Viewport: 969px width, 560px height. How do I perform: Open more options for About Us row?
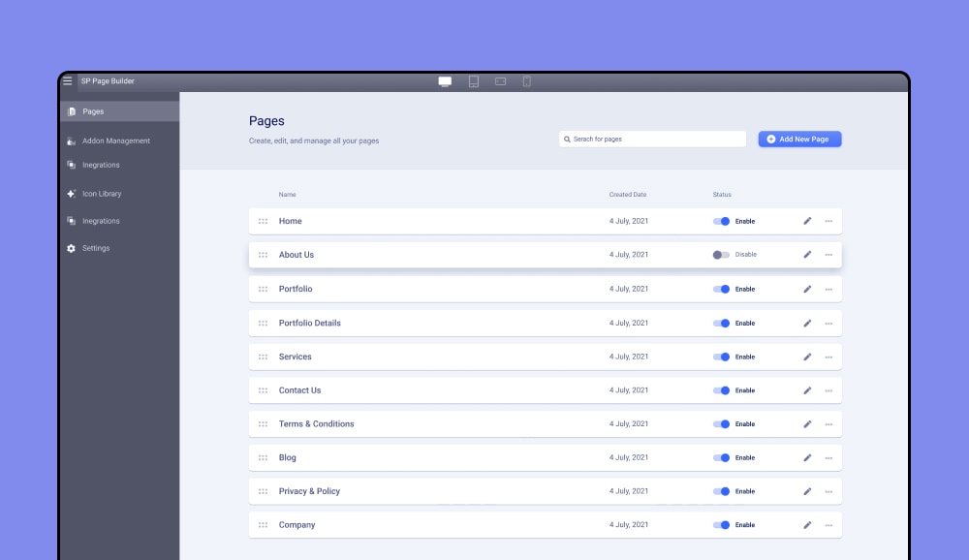click(828, 255)
